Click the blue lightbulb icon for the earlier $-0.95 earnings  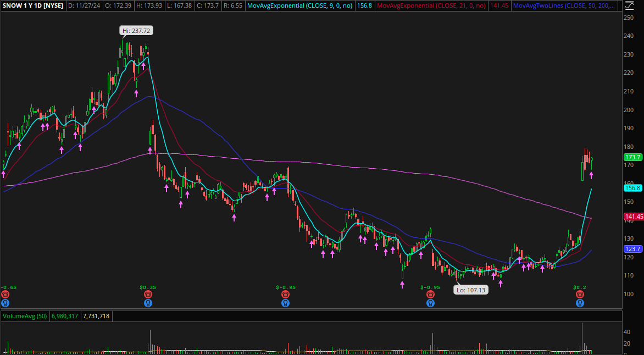click(x=285, y=303)
